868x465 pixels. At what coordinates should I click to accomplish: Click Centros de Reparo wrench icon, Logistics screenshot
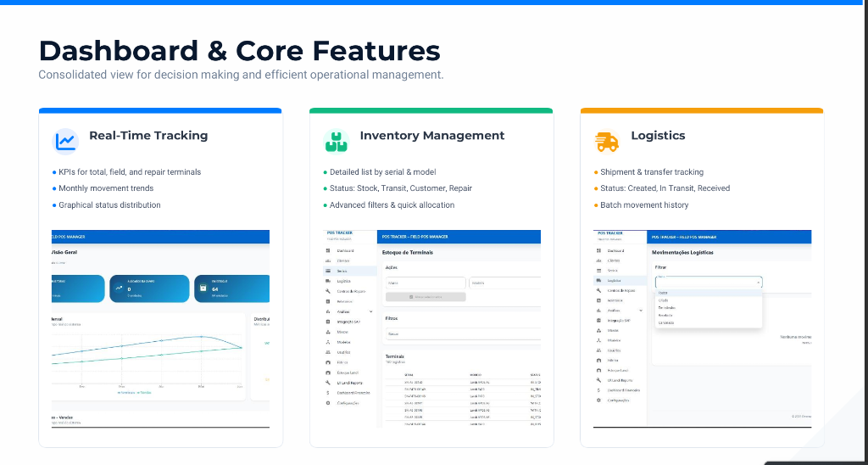[x=598, y=290]
